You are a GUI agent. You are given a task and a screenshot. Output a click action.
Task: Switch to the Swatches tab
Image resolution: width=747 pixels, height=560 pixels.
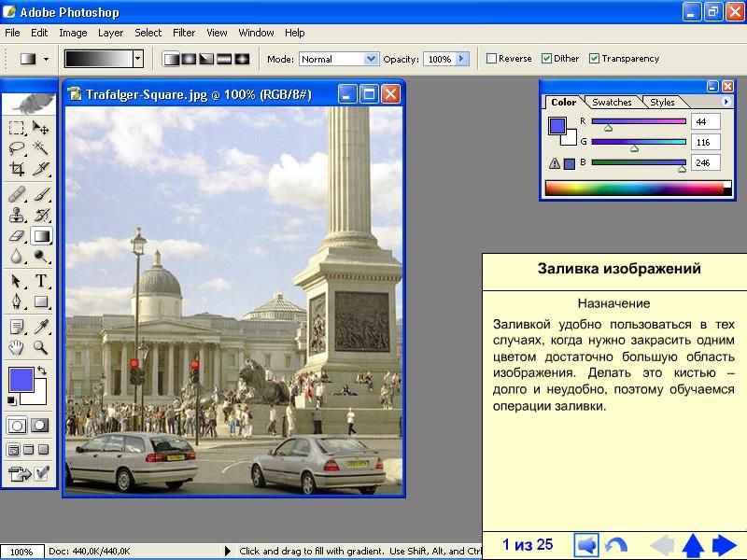click(x=613, y=103)
